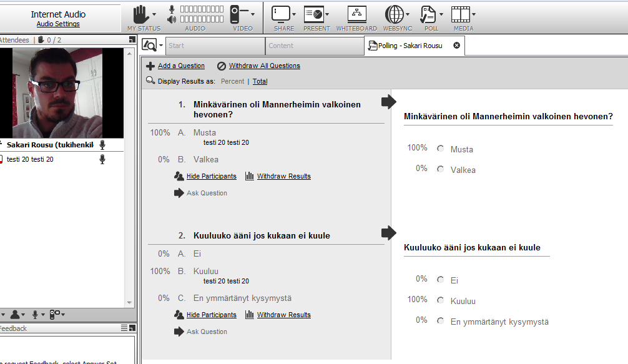Switch to the Content tab

(x=314, y=46)
